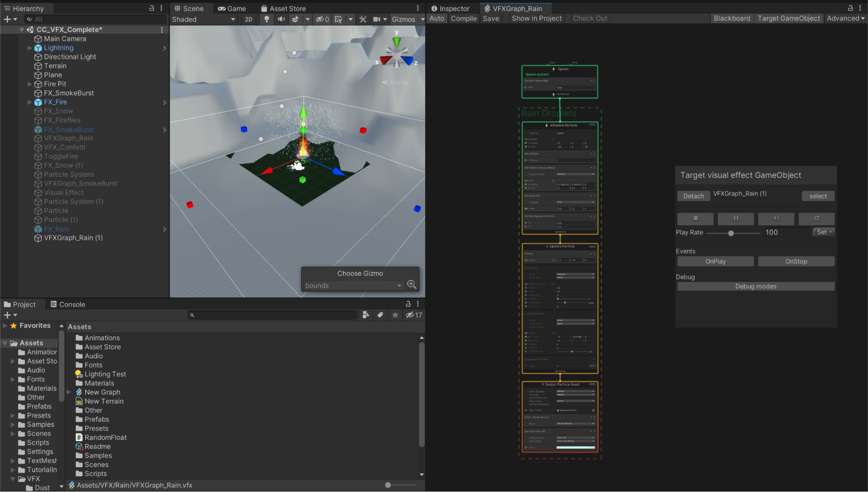
Task: Toggle scene lighting with the lightbulb icon
Action: 267,19
